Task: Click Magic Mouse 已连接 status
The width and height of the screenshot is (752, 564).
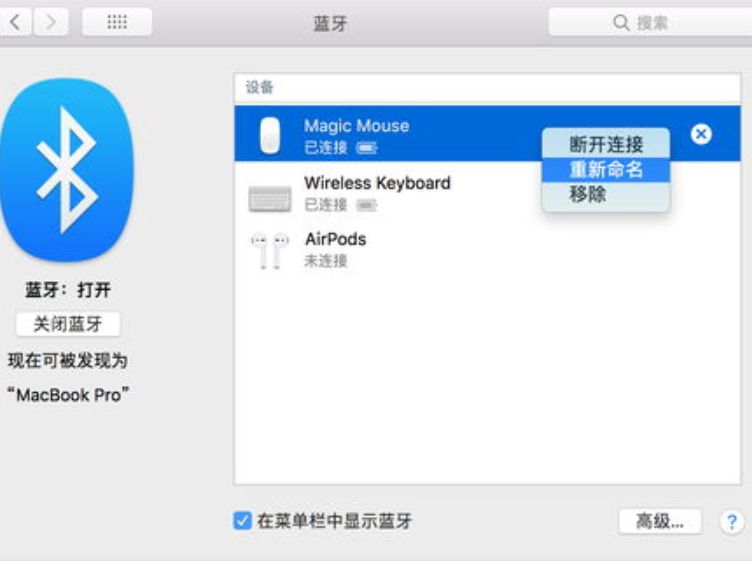Action: pyautogui.click(x=326, y=148)
